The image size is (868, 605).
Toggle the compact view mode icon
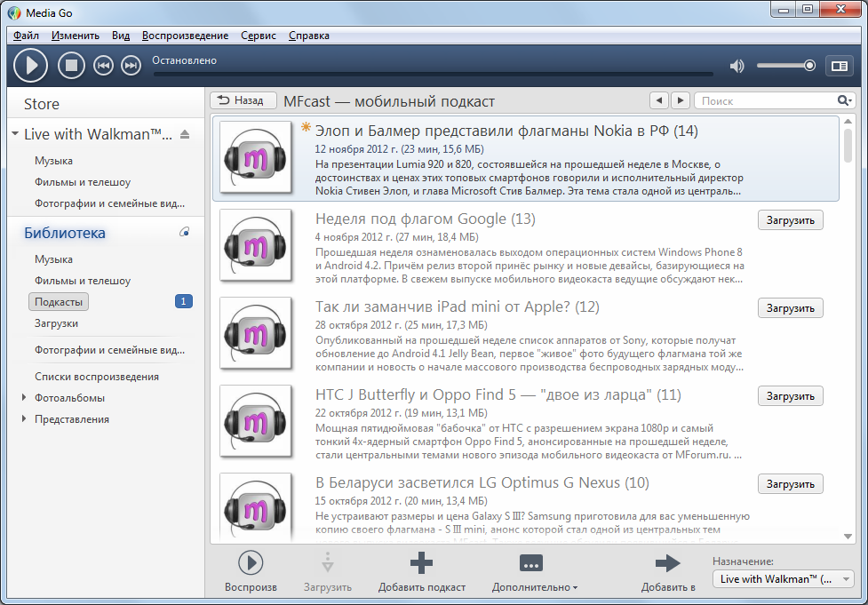[x=840, y=66]
